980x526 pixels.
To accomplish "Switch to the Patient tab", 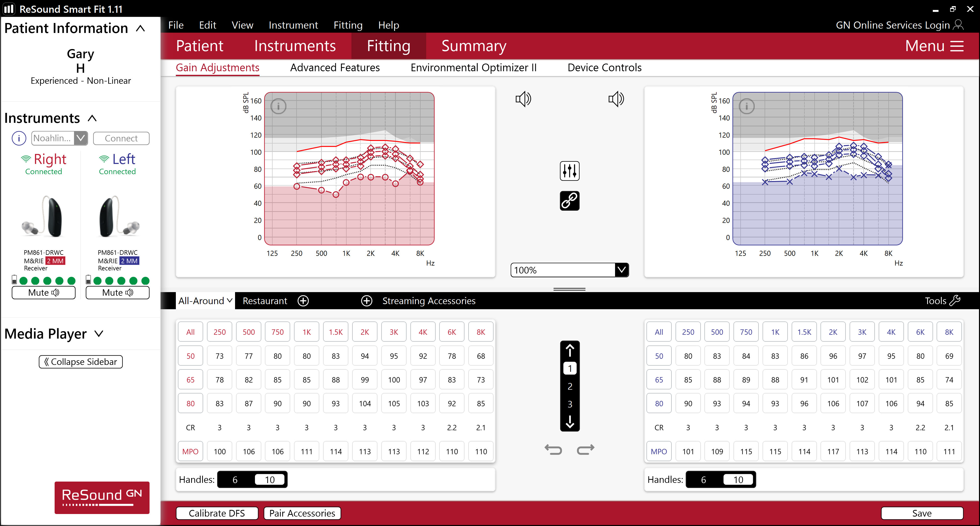I will [199, 46].
